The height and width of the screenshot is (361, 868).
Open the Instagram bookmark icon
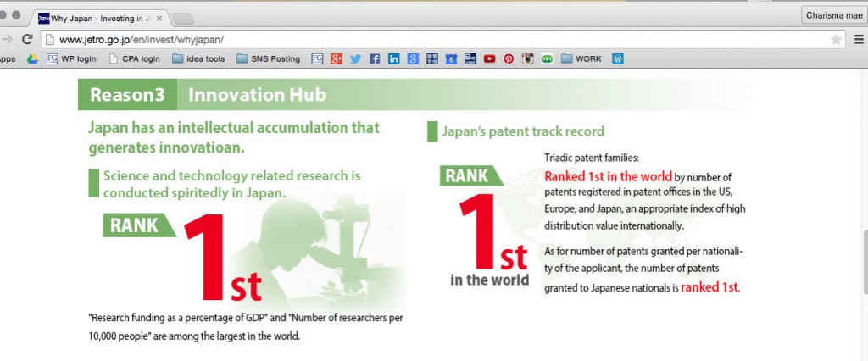(x=528, y=58)
